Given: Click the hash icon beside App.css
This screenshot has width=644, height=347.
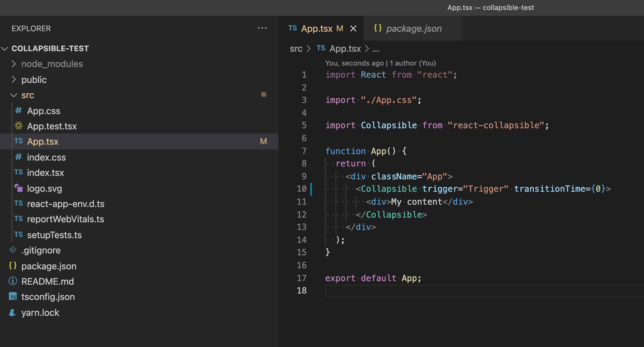Looking at the screenshot, I should [x=18, y=111].
